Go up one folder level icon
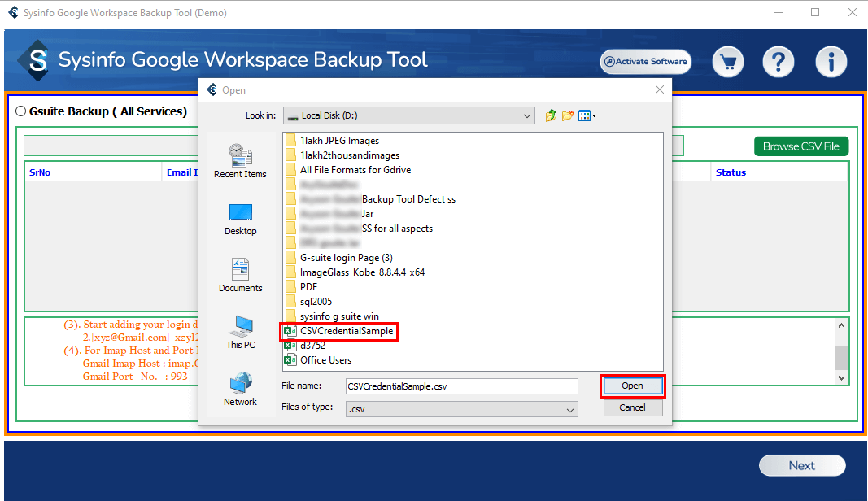This screenshot has width=868, height=501. point(550,115)
